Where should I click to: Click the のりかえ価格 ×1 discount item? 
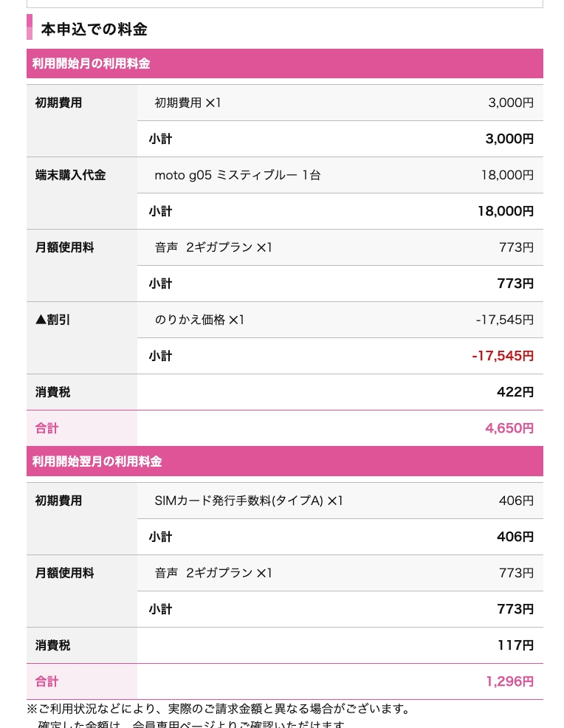tap(199, 320)
